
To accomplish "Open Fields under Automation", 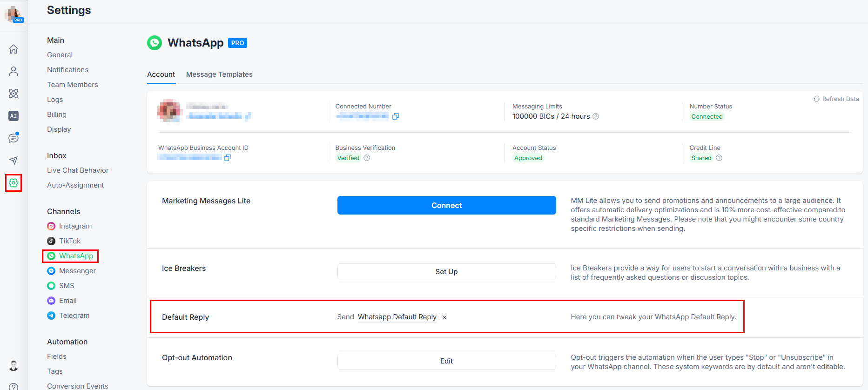I will (x=57, y=356).
